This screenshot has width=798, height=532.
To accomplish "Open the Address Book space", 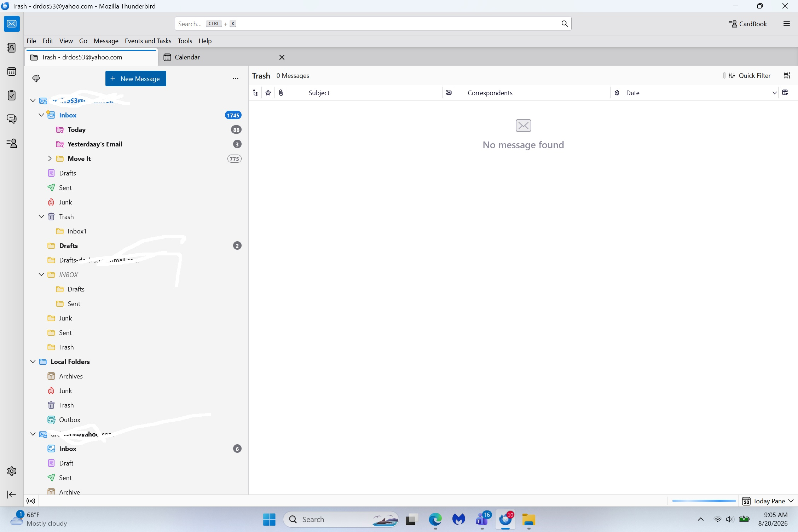I will tap(12, 48).
